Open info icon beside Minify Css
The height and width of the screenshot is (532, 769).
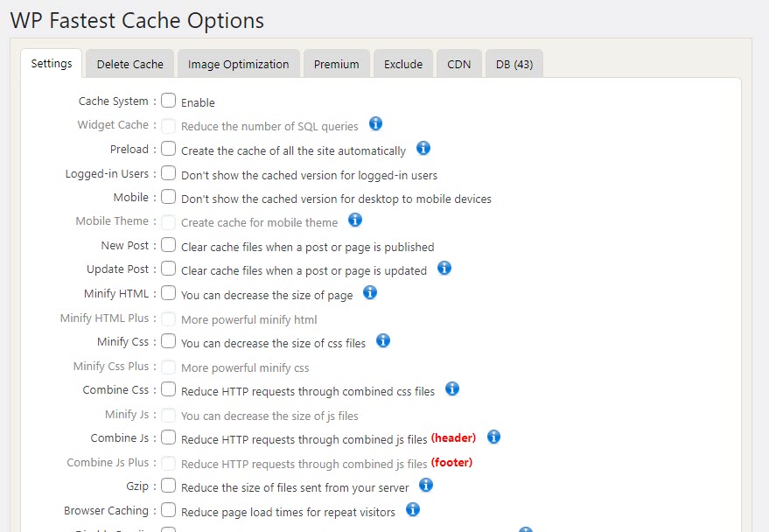point(383,340)
